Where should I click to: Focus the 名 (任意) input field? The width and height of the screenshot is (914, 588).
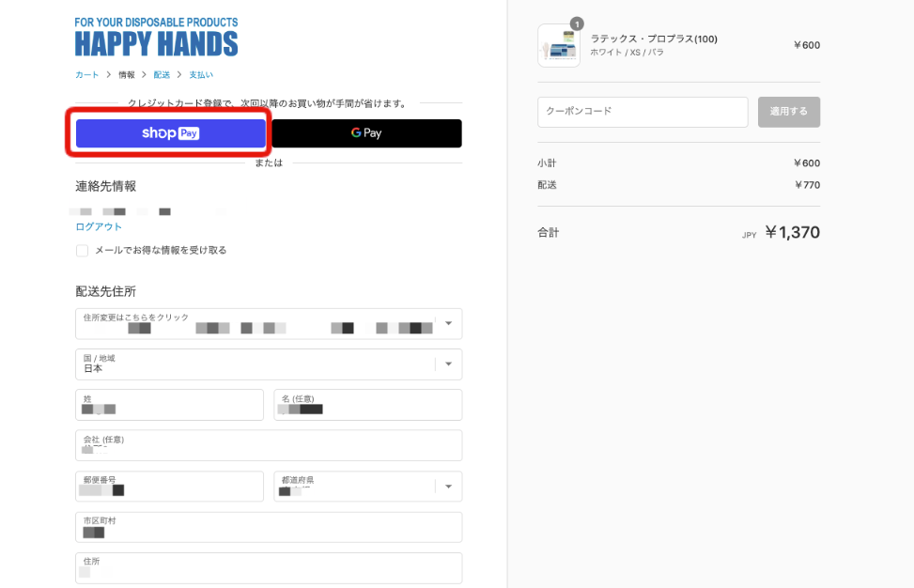pos(368,405)
